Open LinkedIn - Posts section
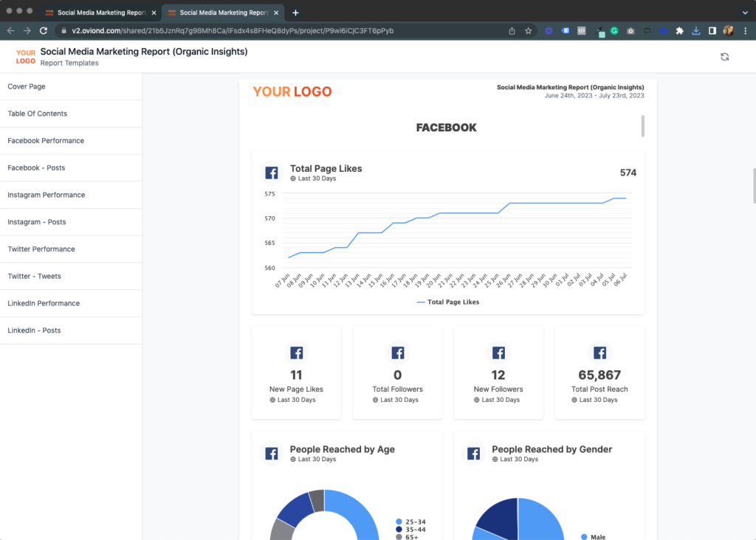Image resolution: width=756 pixels, height=540 pixels. [71, 330]
